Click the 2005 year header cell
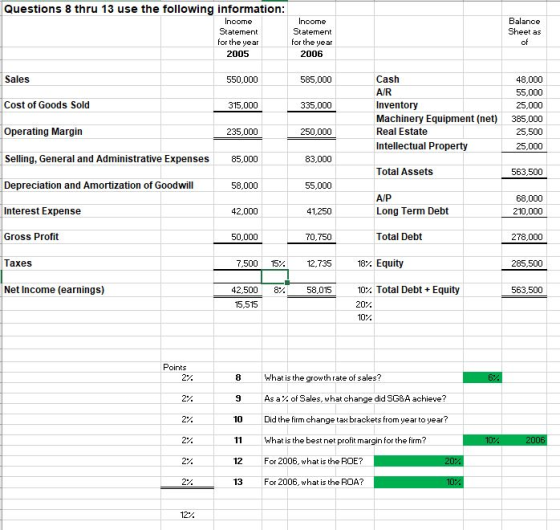 (x=238, y=54)
